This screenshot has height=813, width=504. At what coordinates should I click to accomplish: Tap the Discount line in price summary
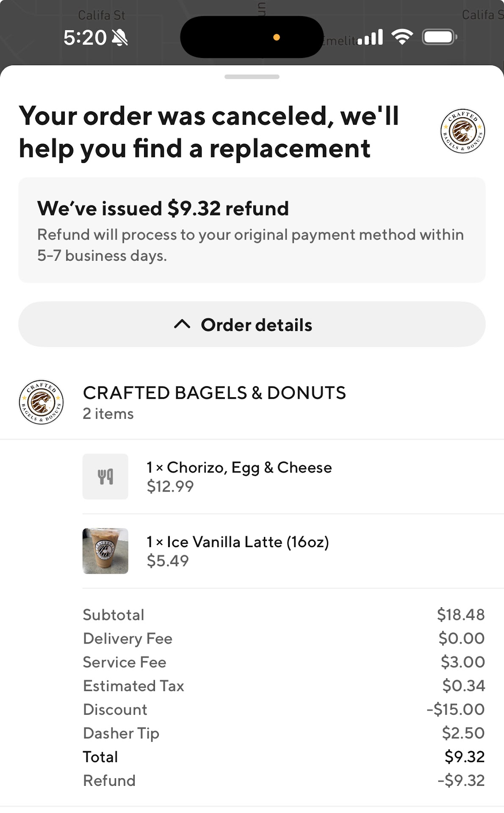click(x=283, y=709)
